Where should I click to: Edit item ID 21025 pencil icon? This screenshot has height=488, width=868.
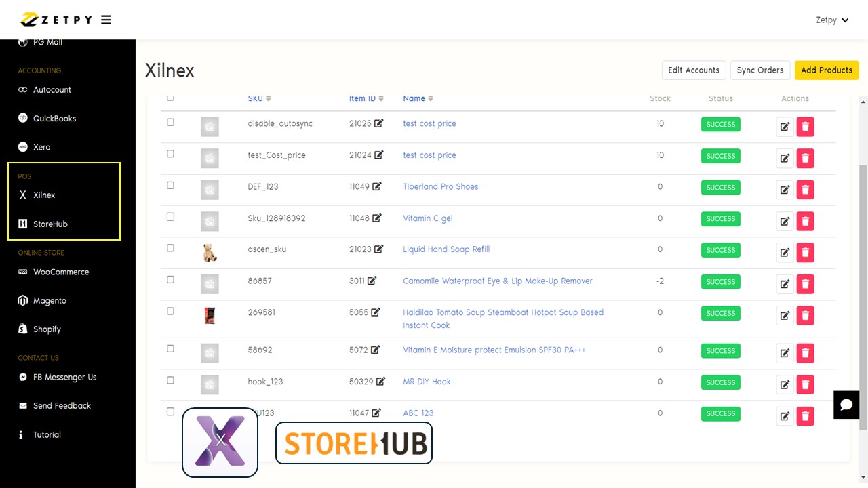pos(378,123)
